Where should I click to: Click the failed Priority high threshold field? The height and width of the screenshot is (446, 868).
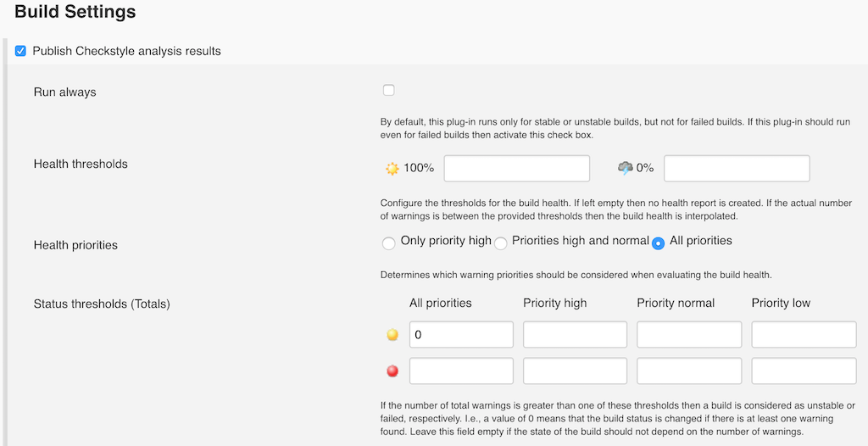[x=575, y=371]
